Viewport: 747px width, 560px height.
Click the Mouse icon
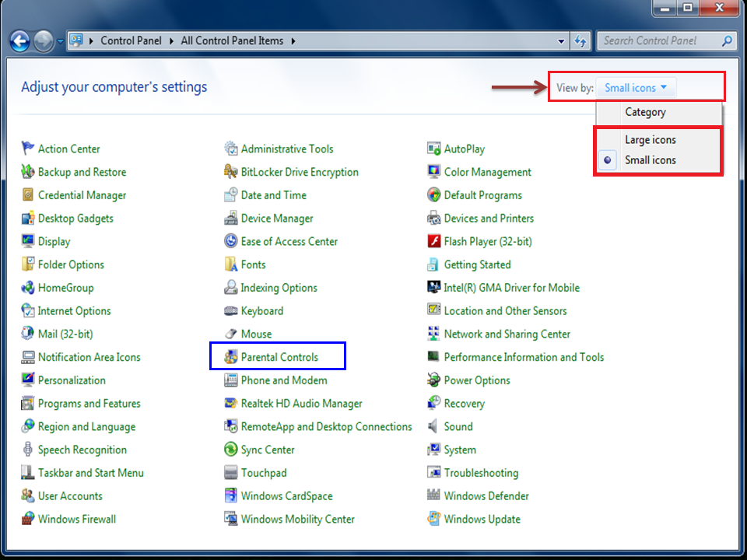tap(230, 334)
